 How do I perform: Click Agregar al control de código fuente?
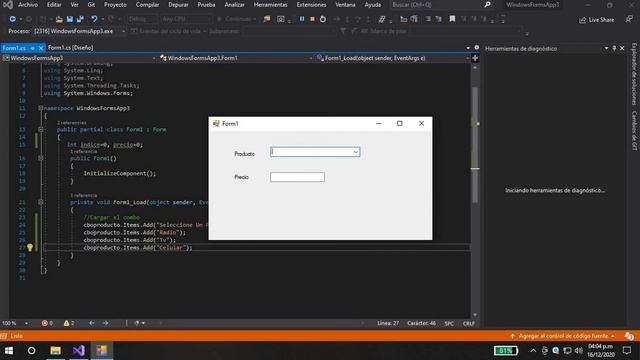[563, 336]
